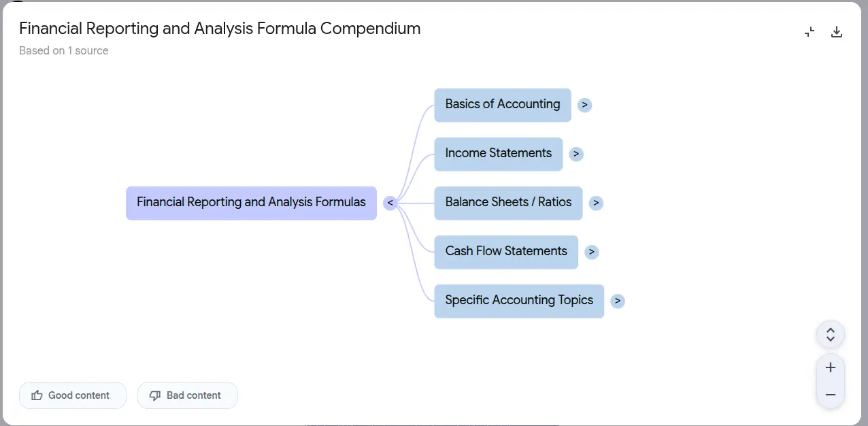This screenshot has width=868, height=426.
Task: Click the thumbs down icon
Action: point(155,395)
